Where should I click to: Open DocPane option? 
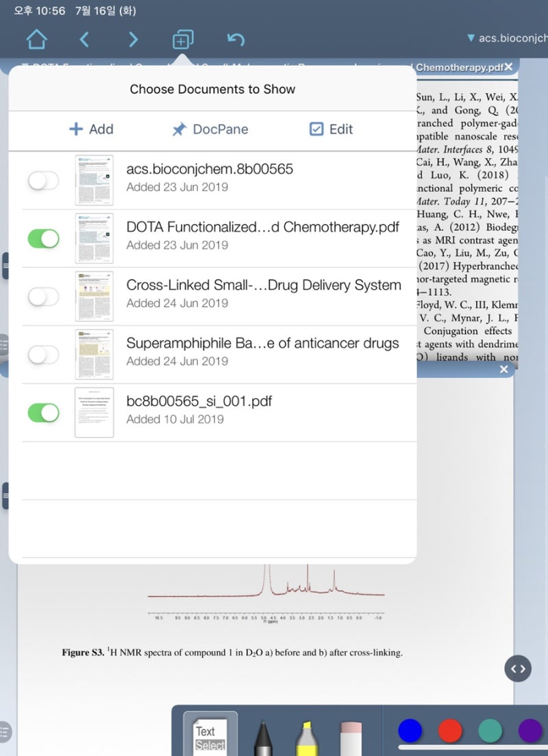(210, 129)
